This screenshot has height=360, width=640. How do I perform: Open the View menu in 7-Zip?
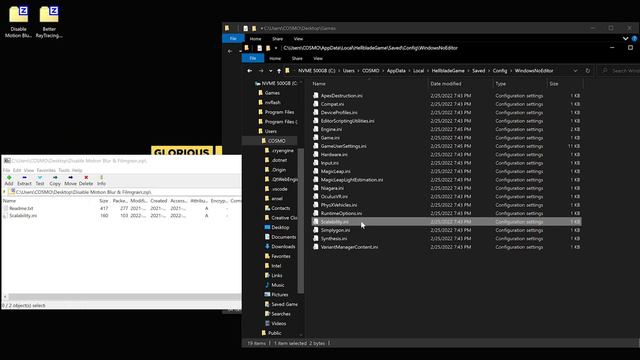29,170
